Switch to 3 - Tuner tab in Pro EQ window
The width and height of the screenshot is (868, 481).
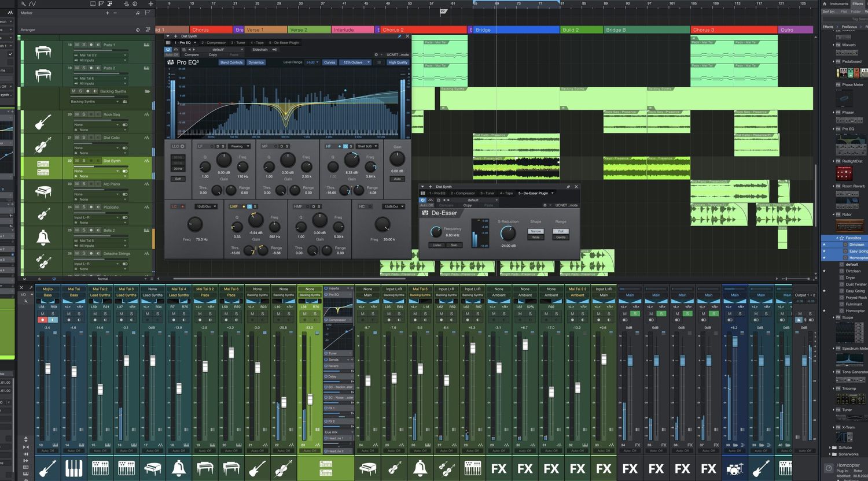[x=238, y=43]
